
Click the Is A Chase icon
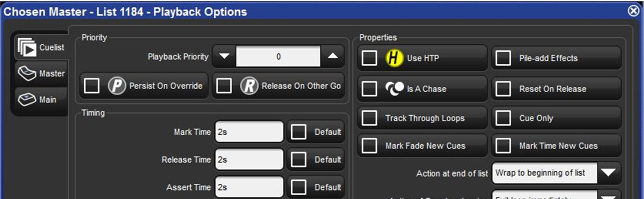pos(394,89)
